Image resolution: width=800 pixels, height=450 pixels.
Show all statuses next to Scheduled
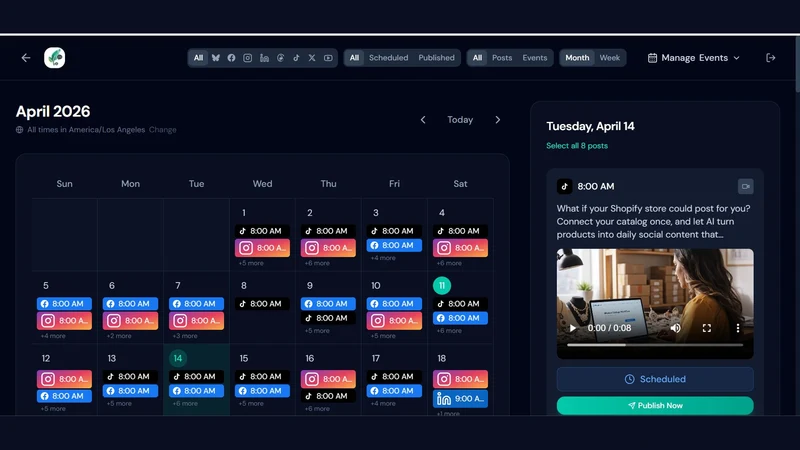[x=354, y=58]
